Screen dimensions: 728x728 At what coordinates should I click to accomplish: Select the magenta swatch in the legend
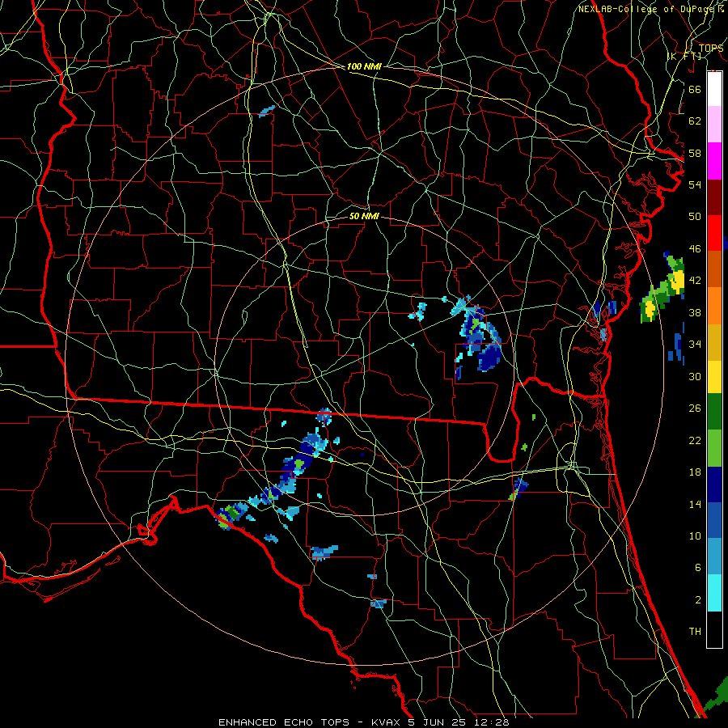pos(714,161)
